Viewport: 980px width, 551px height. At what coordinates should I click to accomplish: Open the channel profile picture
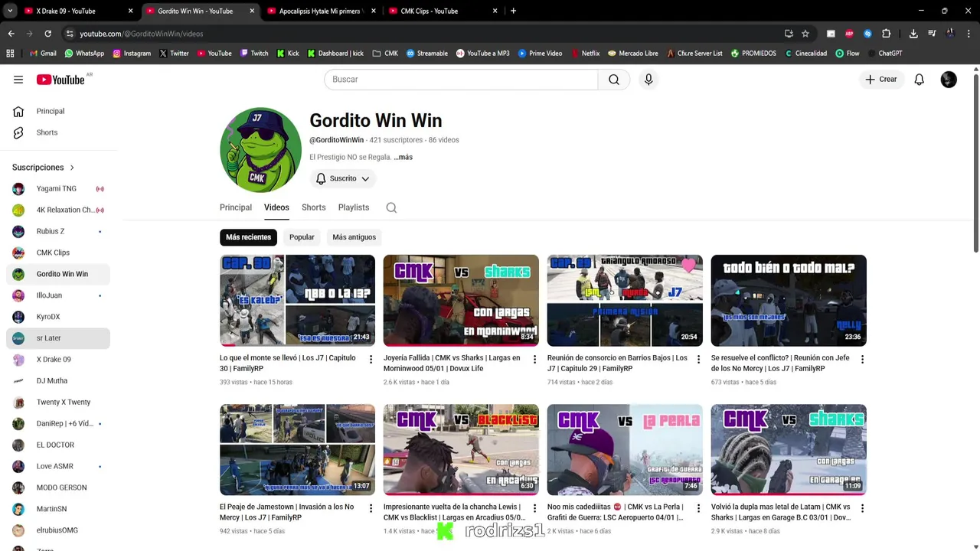pos(260,149)
